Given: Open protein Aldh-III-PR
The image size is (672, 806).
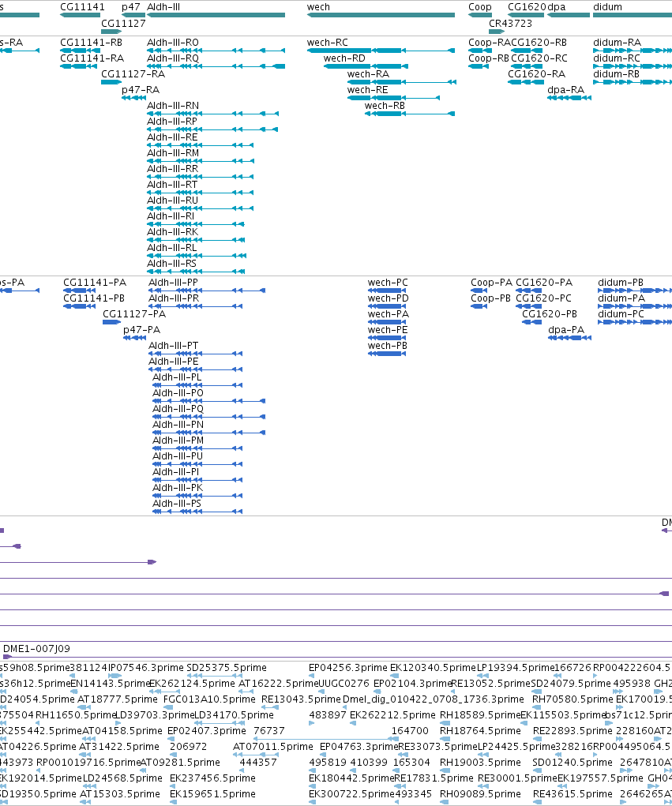Looking at the screenshot, I should coord(174,298).
